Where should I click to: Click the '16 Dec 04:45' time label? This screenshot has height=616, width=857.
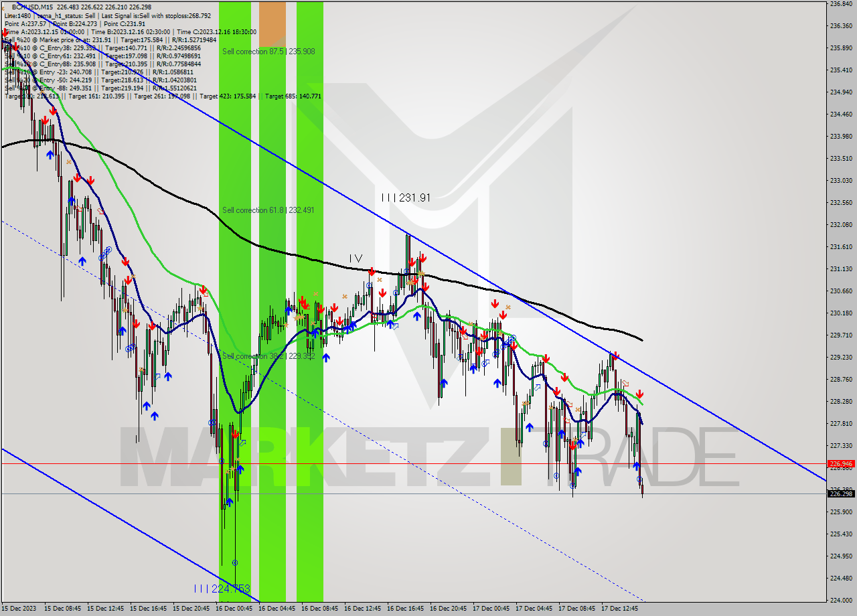pos(277,609)
